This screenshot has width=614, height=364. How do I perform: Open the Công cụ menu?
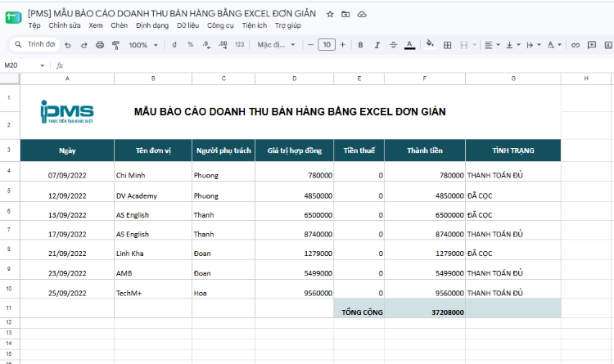coord(220,25)
